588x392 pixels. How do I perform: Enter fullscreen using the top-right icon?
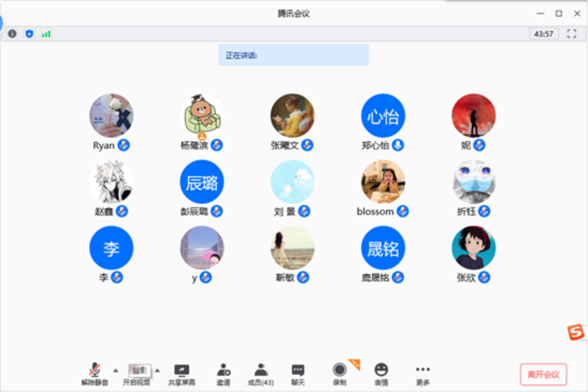(x=572, y=34)
